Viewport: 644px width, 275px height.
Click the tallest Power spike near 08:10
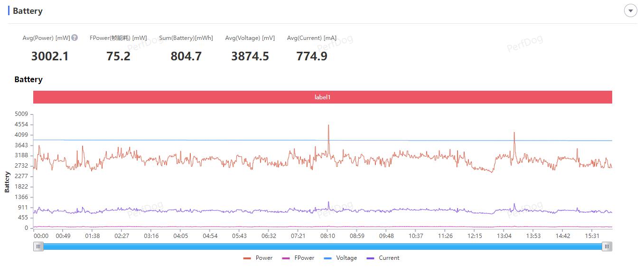(328, 126)
